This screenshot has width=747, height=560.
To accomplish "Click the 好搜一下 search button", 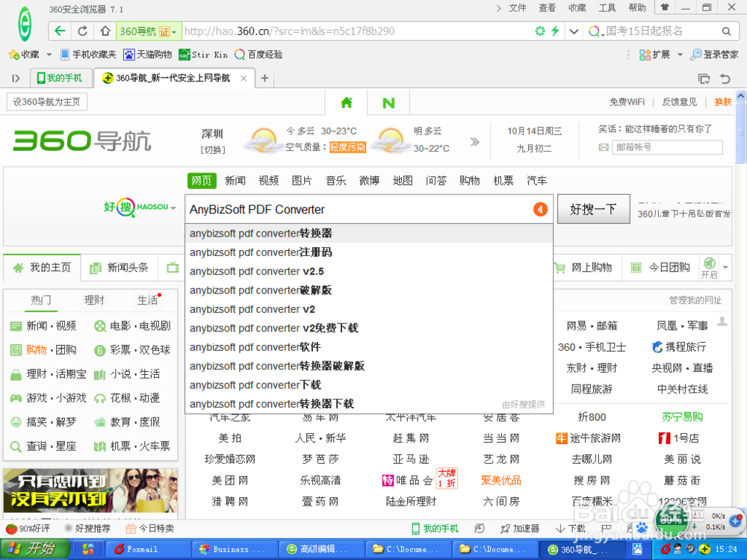I will [x=594, y=208].
